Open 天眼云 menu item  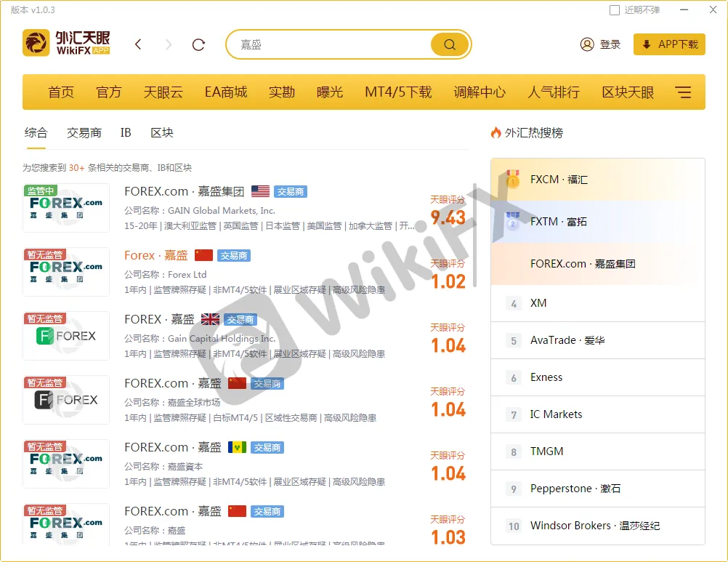pyautogui.click(x=163, y=92)
